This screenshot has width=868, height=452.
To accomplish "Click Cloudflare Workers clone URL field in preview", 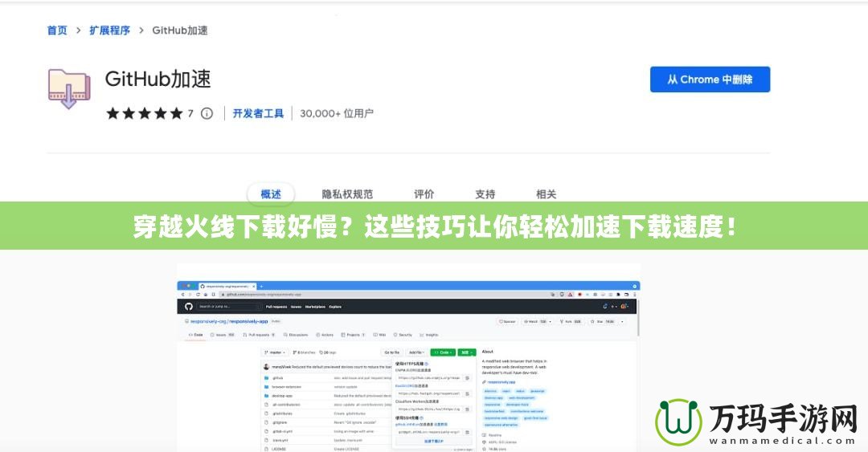I will point(429,409).
